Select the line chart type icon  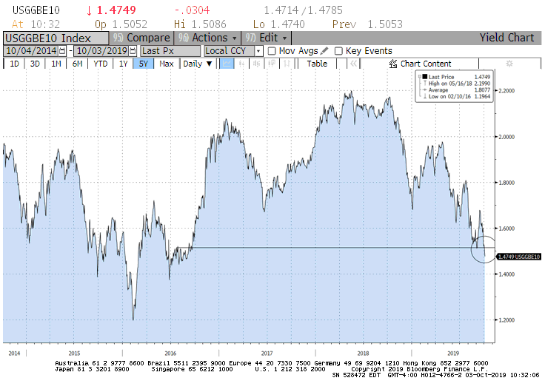click(x=227, y=64)
